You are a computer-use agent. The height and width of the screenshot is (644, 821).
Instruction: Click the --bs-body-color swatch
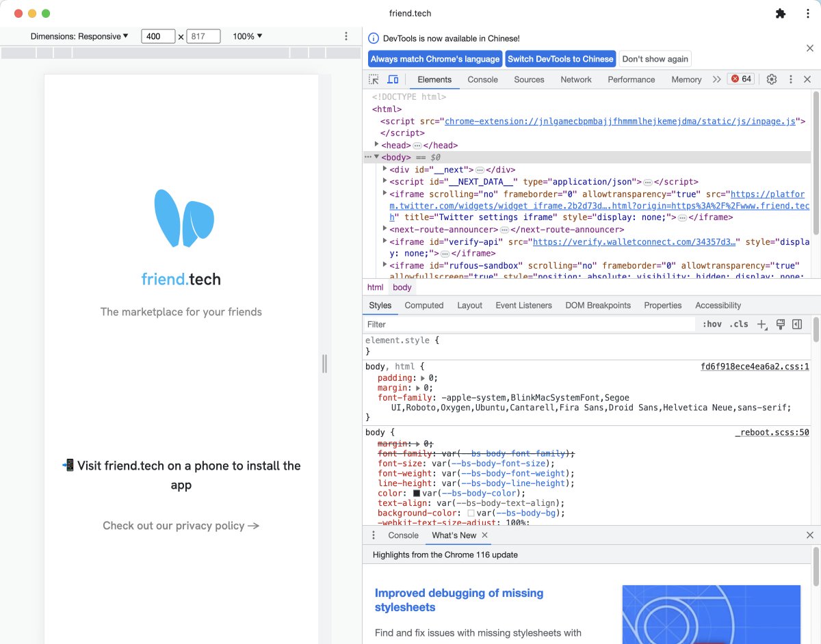pyautogui.click(x=417, y=493)
